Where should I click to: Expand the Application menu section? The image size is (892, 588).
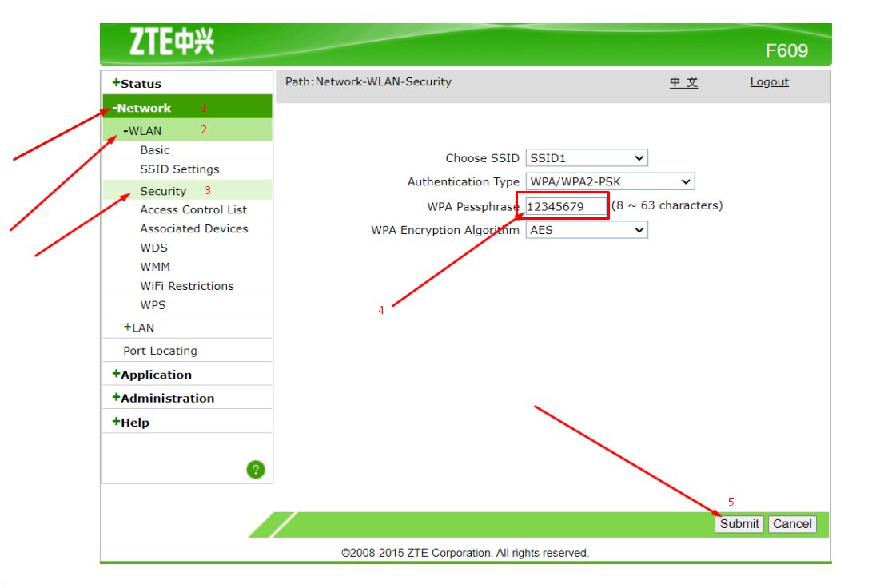pos(152,375)
